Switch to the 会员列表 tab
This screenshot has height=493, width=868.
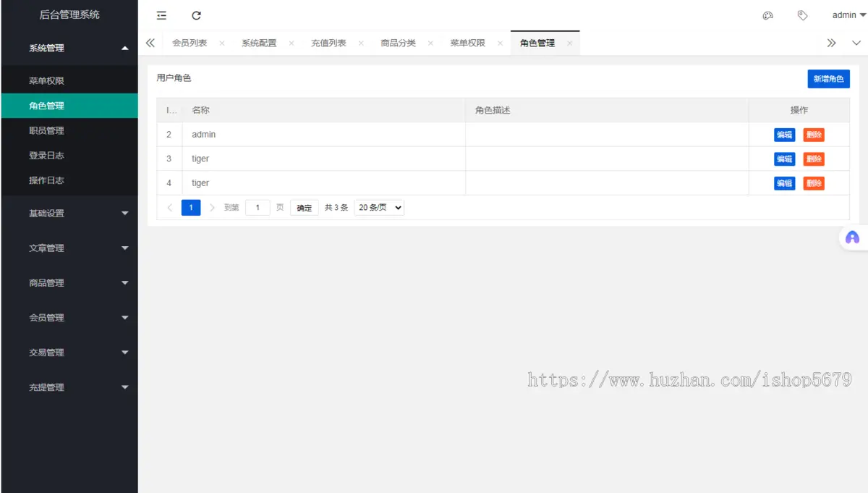190,43
